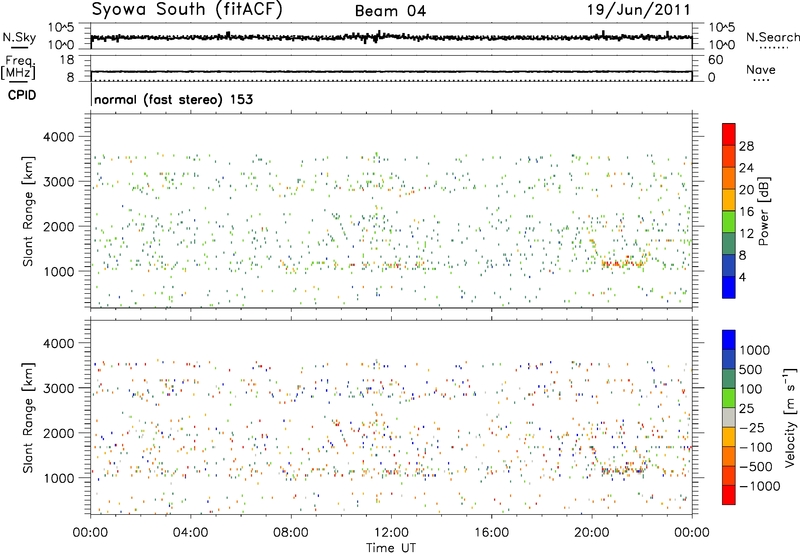
Task: Click the '28' tick label on Power colorbar
Action: [746, 146]
